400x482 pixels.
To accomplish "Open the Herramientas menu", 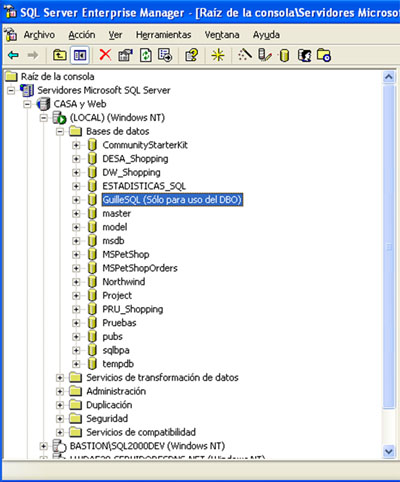I will [163, 35].
